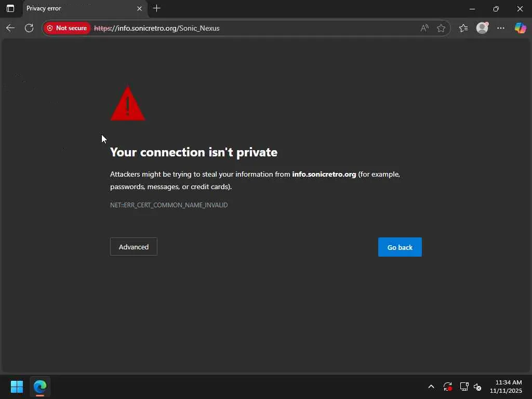The height and width of the screenshot is (399, 532).
Task: Click bold info.sonicretro.org text in message
Action: (x=324, y=174)
